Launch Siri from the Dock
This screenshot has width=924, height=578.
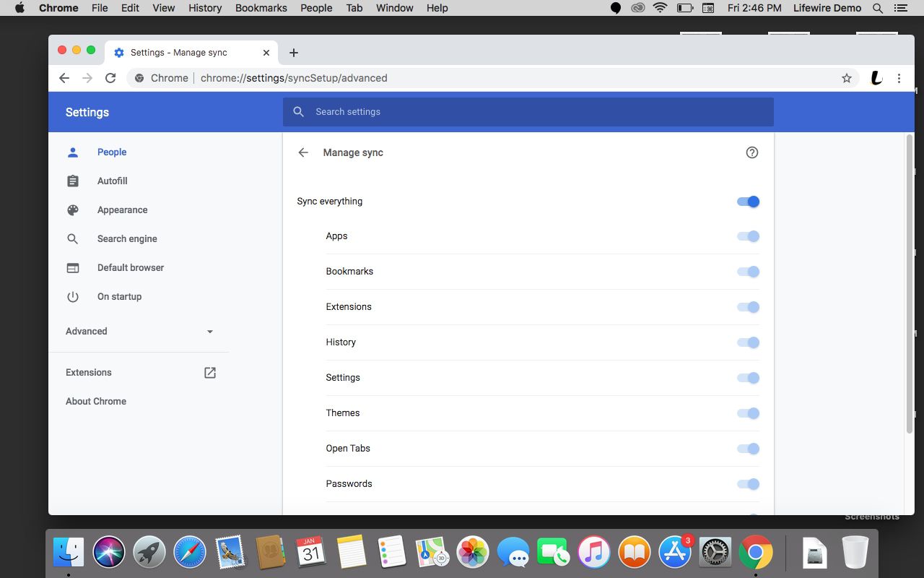point(109,553)
